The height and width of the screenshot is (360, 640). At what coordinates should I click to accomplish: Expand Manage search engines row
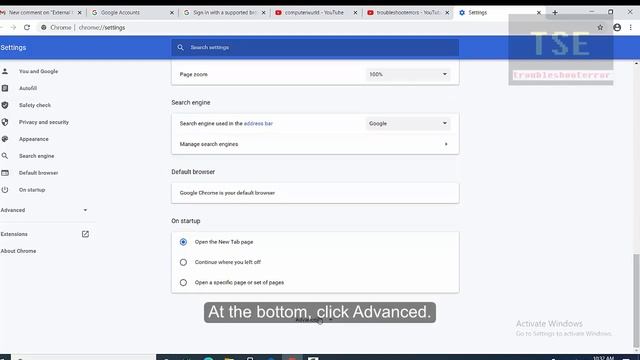(315, 144)
